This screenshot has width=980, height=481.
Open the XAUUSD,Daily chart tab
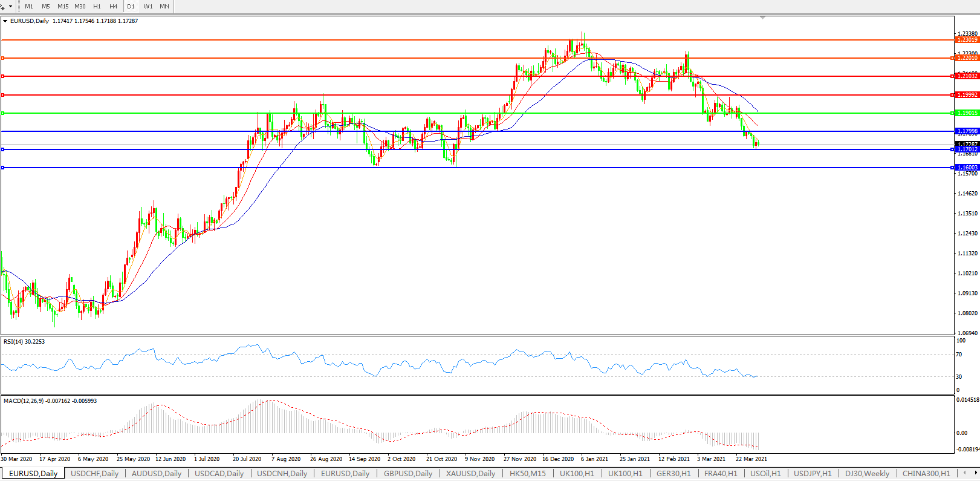point(470,474)
